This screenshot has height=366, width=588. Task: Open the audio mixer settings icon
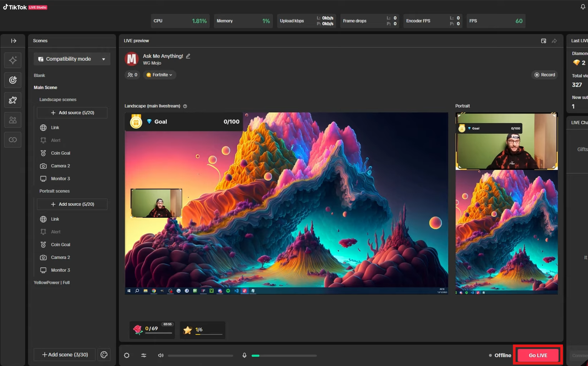tap(144, 355)
